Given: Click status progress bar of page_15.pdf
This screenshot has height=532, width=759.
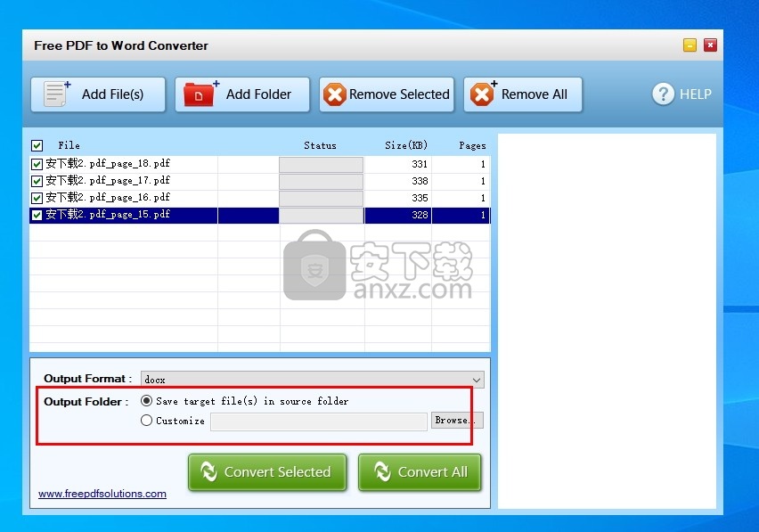Looking at the screenshot, I should (321, 216).
